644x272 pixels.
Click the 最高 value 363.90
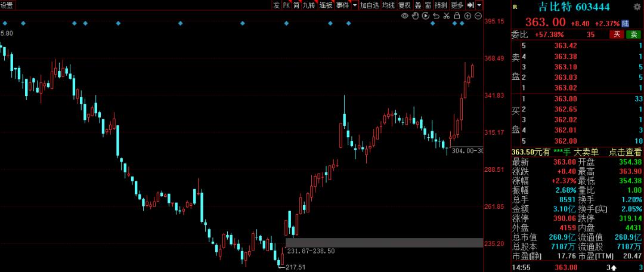(630, 172)
